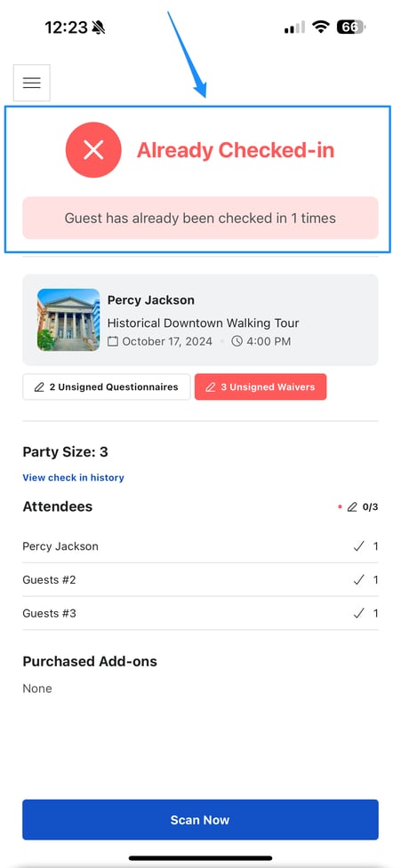Viewport: 401px width, 868px height.
Task: Click the Guests #2 checkmark icon
Action: (359, 579)
